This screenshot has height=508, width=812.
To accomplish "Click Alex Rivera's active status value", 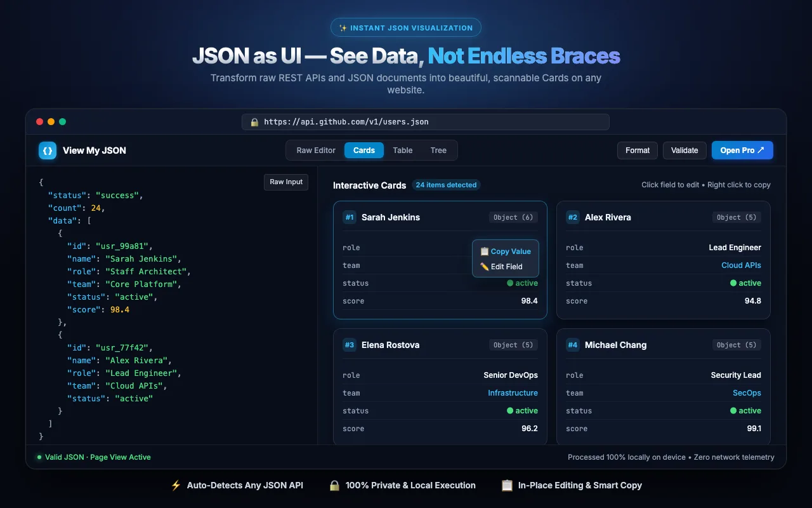I will pyautogui.click(x=745, y=283).
